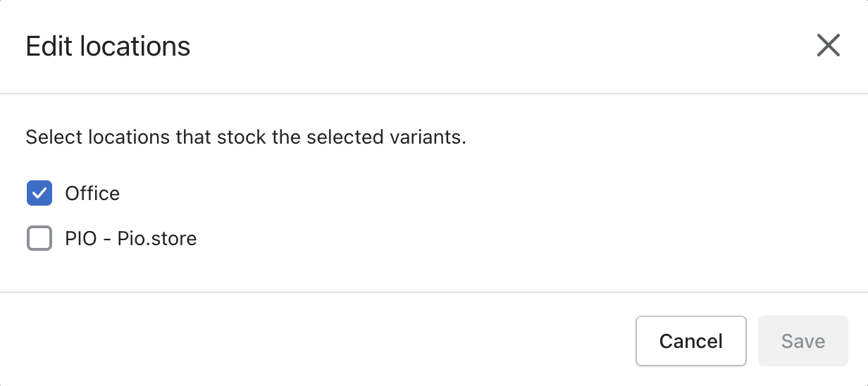Click the Office label text
The height and width of the screenshot is (386, 868).
[92, 194]
